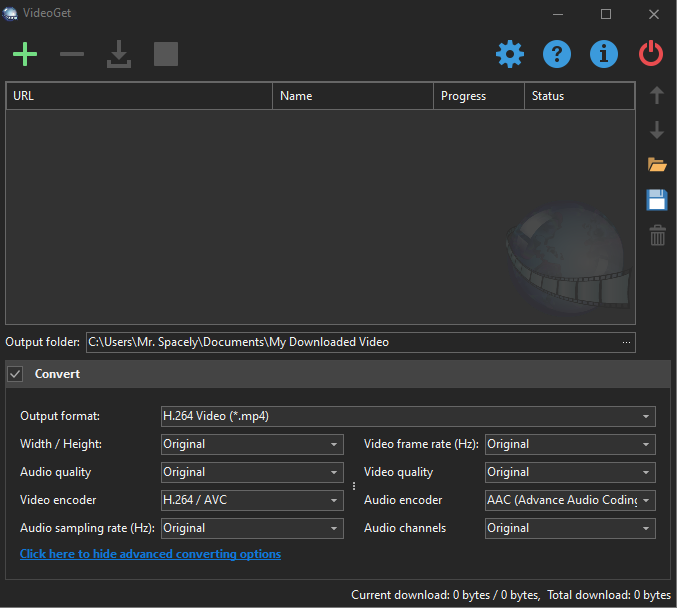Screen dimensions: 677x608
Task: Open list with the yellow folder icon
Action: click(x=657, y=165)
